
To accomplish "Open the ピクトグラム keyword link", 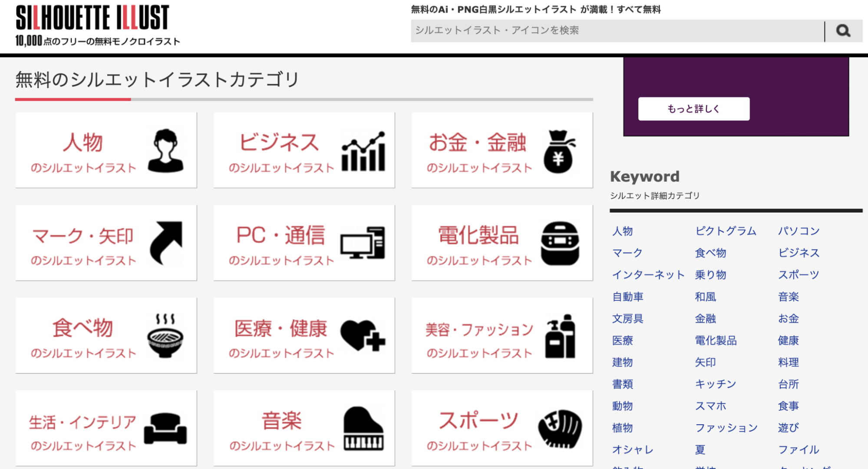I will tap(725, 231).
